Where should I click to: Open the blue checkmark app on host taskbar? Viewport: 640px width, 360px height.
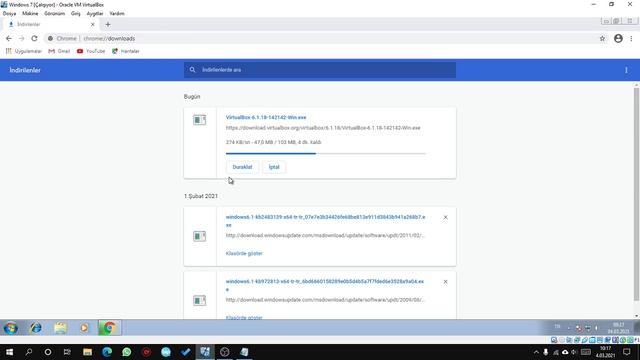(x=185, y=352)
